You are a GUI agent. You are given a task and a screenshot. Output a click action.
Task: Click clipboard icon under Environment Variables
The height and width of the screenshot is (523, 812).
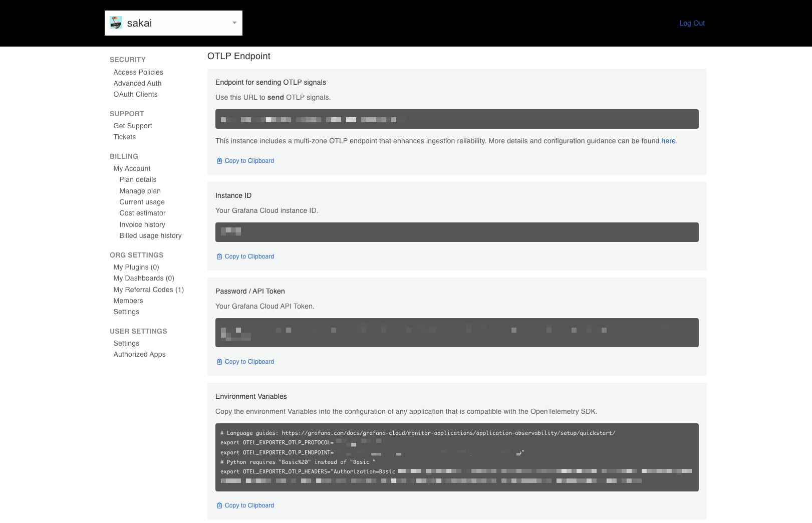[x=219, y=505]
